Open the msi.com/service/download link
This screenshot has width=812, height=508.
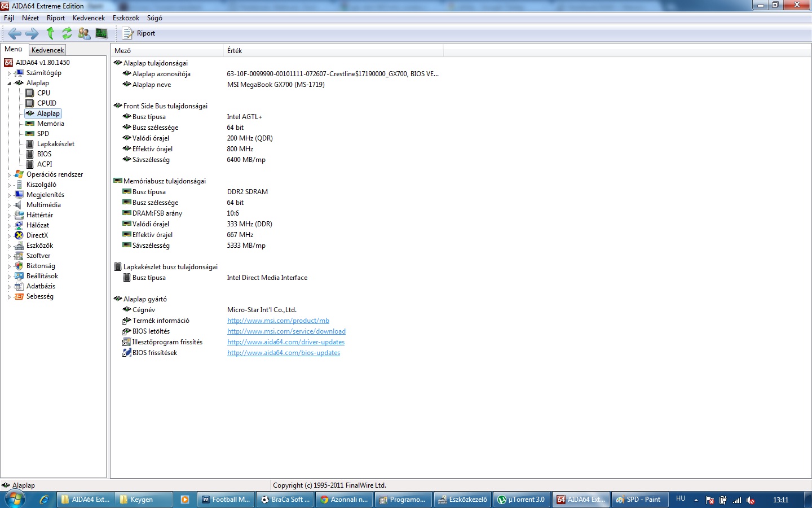click(x=286, y=331)
